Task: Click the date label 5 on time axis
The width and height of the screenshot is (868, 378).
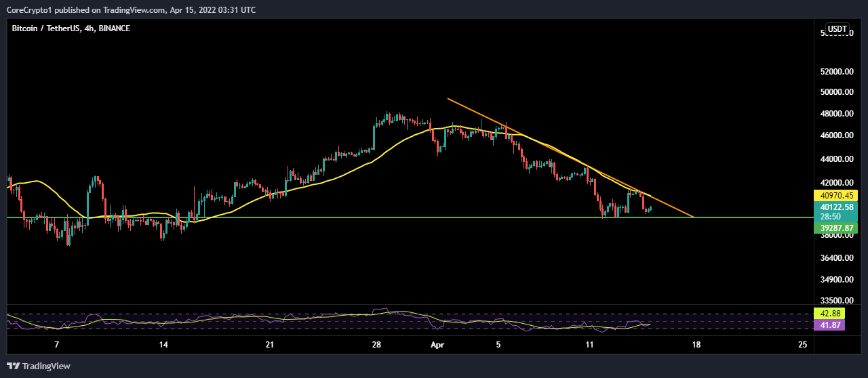Action: point(498,345)
